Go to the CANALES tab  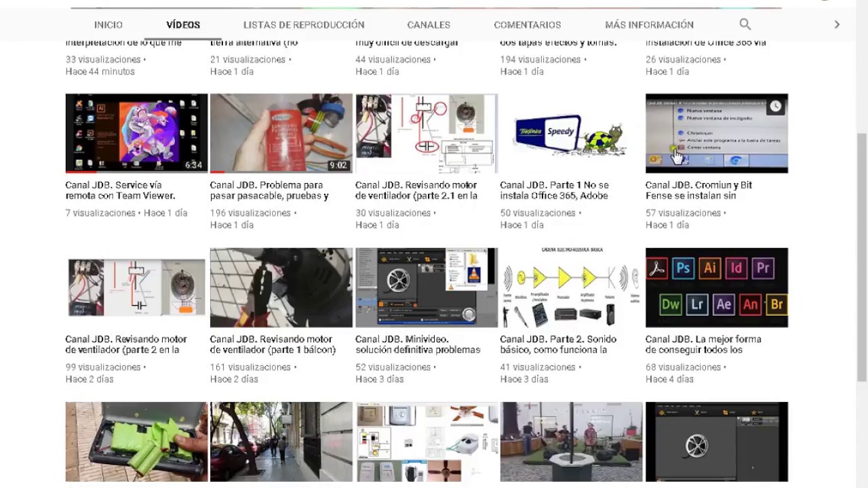point(429,24)
